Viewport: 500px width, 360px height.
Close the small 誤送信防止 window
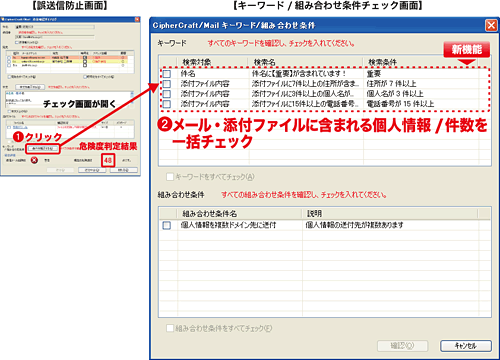(x=137, y=20)
